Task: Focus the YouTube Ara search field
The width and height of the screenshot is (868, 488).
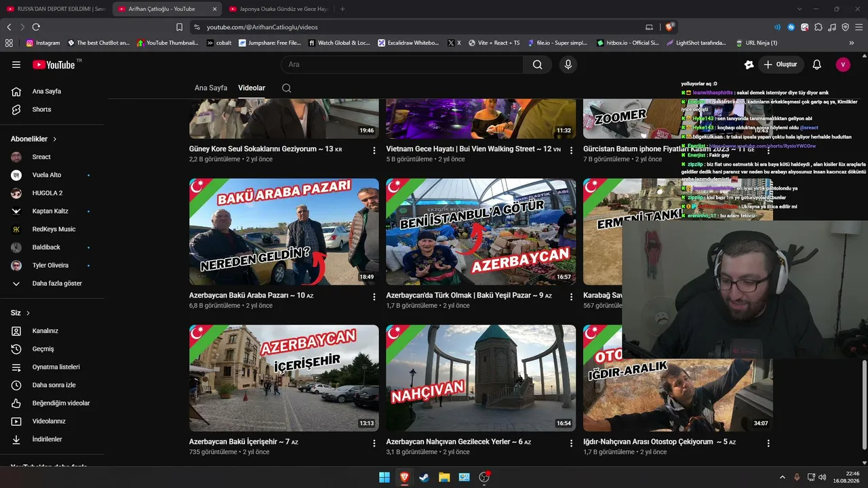Action: pos(402,64)
